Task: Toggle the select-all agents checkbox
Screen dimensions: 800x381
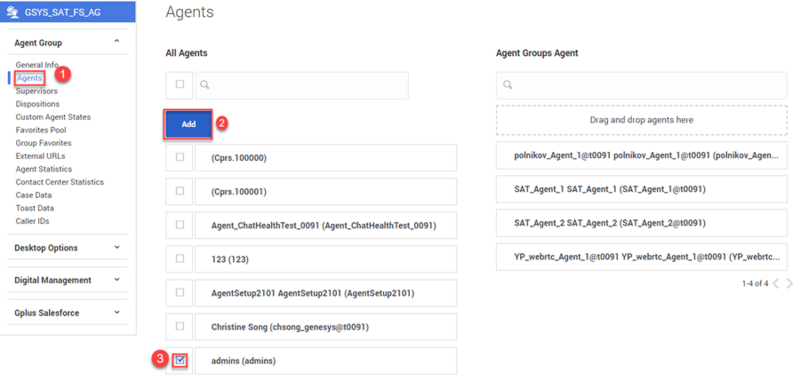Action: (180, 84)
